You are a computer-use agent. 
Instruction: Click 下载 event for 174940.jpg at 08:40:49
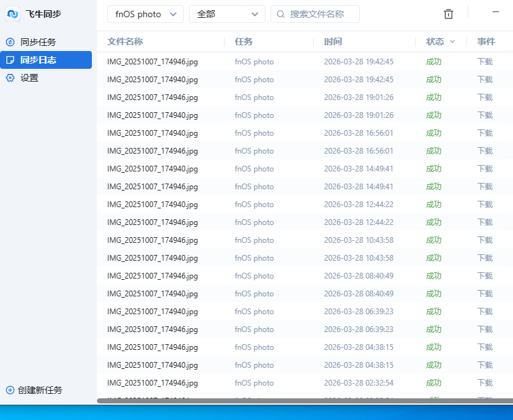485,294
